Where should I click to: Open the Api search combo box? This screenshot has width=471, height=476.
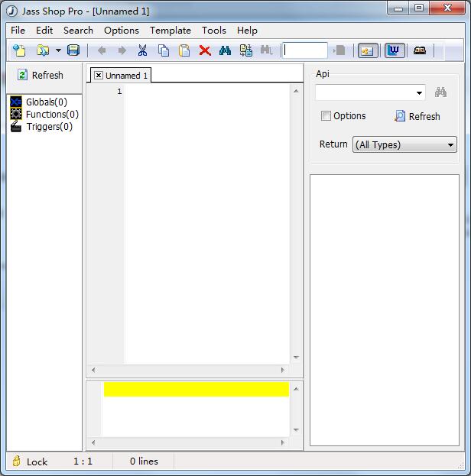pos(370,92)
